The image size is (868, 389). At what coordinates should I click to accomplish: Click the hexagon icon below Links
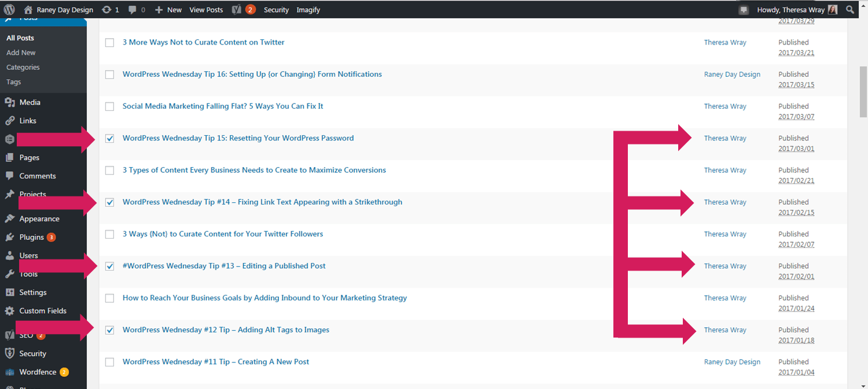pos(10,139)
